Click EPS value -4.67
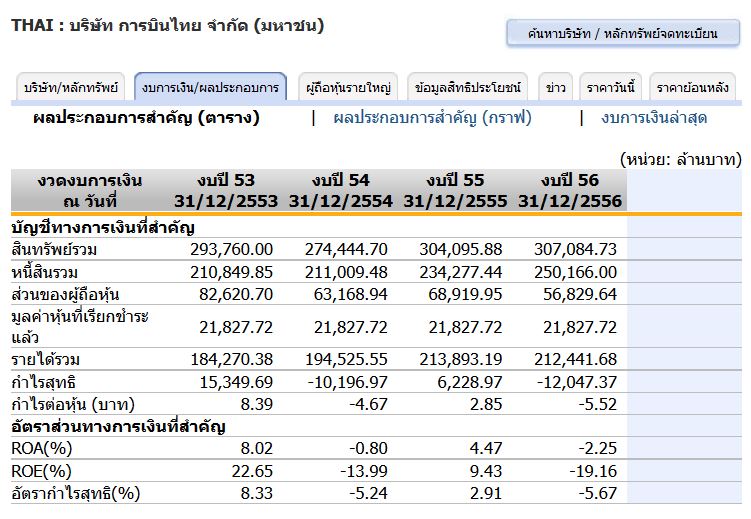 (368, 404)
